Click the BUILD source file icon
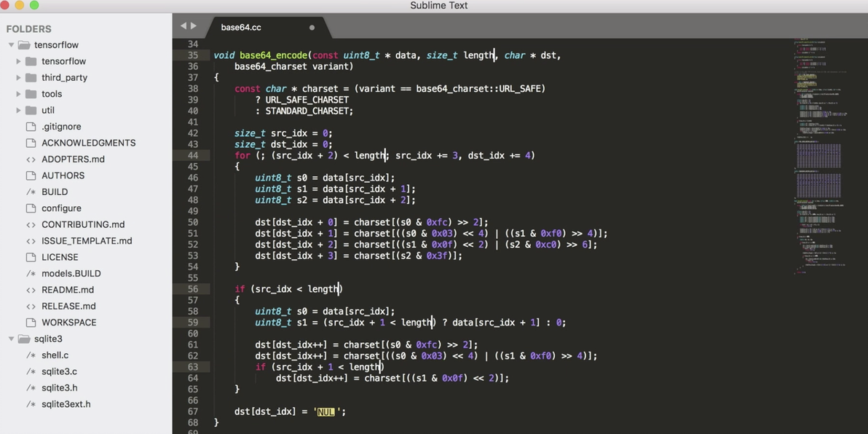Viewport: 868px width, 434px height. pyautogui.click(x=31, y=192)
